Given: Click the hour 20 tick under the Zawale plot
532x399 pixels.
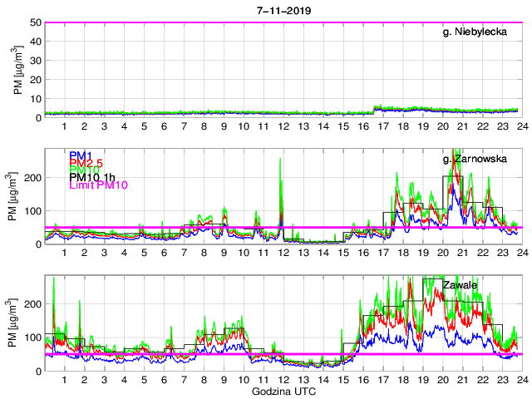Looking at the screenshot, I should [x=443, y=380].
